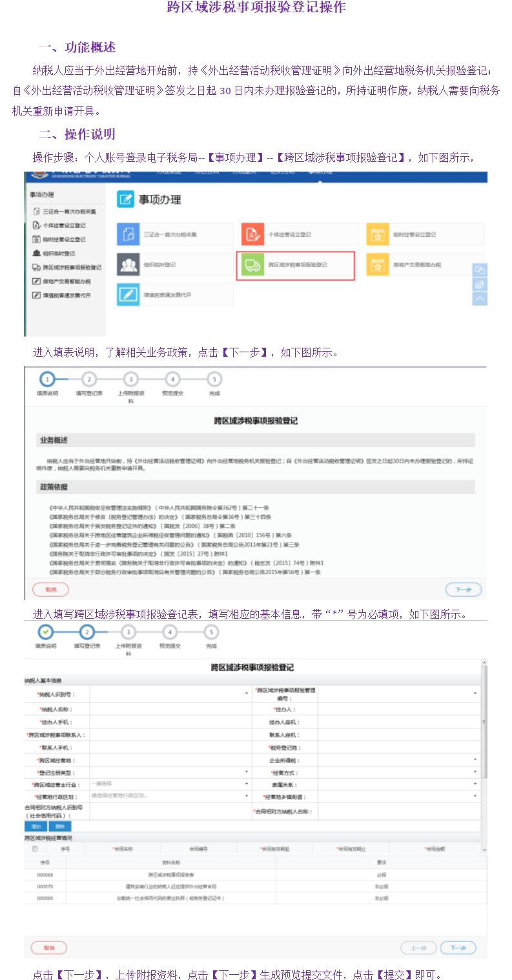Viewport: 512px width, 980px height.
Task: Open the 跨区域经营主行业 dropdown list
Action: tap(246, 785)
